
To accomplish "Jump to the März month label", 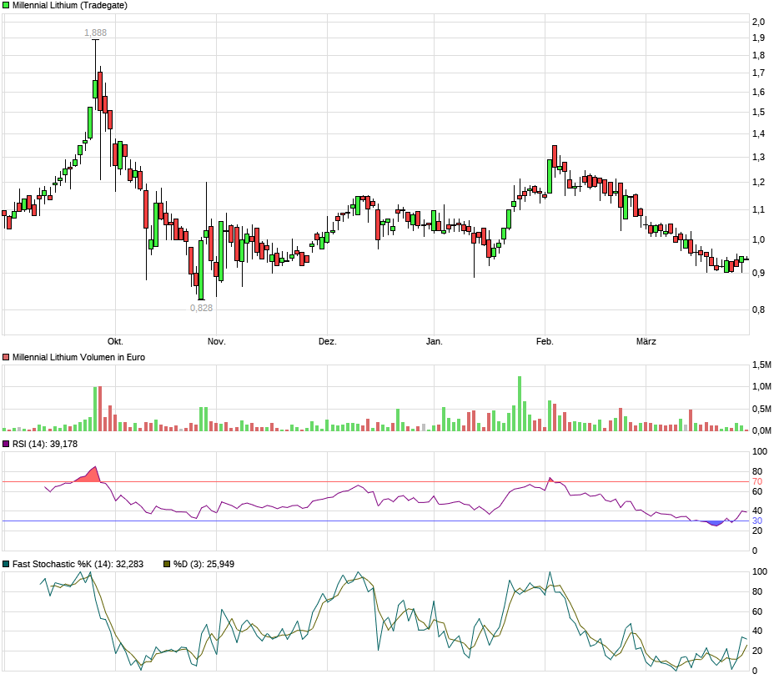I will coord(646,341).
